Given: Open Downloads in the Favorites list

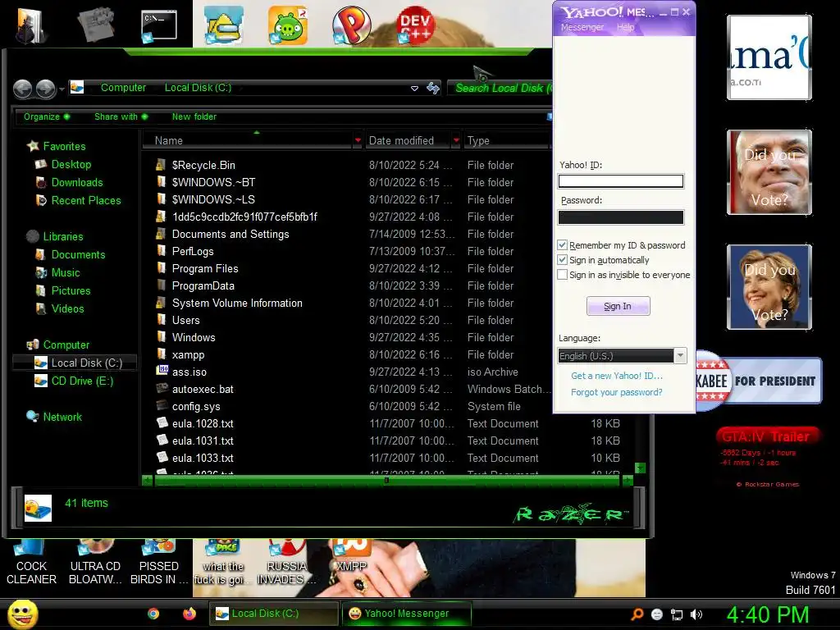Looking at the screenshot, I should click(76, 183).
